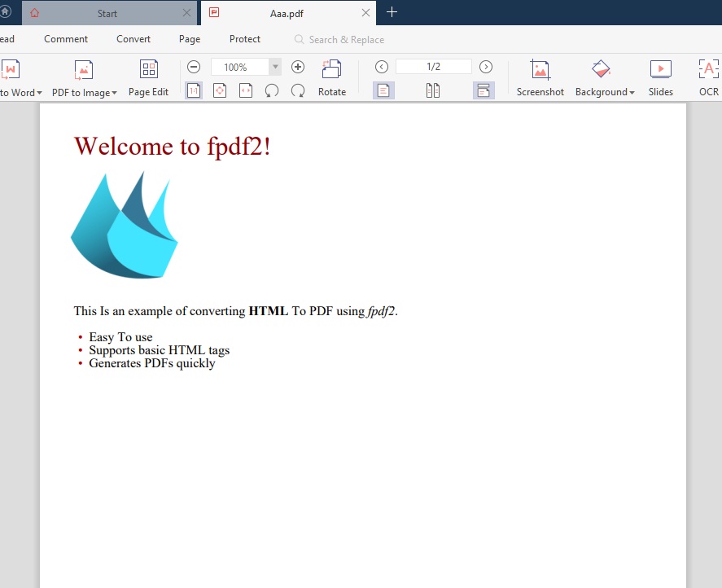Image resolution: width=722 pixels, height=588 pixels.
Task: Click the 'Easy To use' bullet
Action: click(x=120, y=337)
